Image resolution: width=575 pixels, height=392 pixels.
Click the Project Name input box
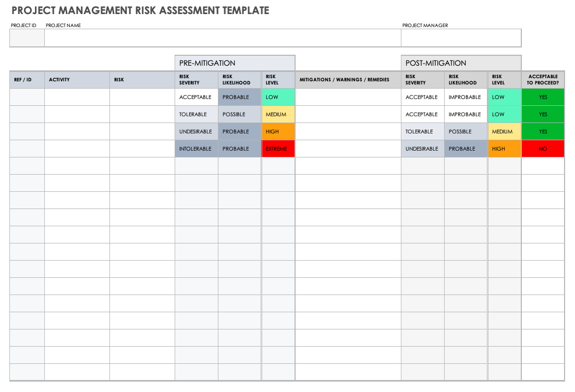point(223,38)
